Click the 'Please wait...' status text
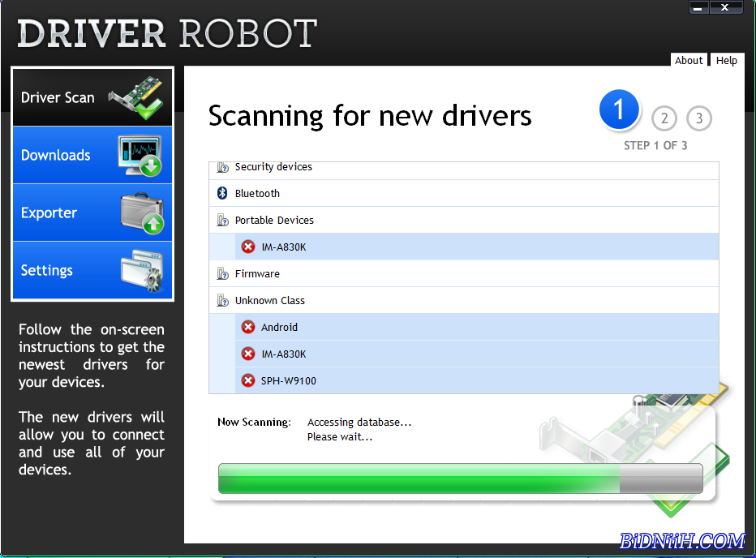The image size is (756, 558). coord(340,437)
